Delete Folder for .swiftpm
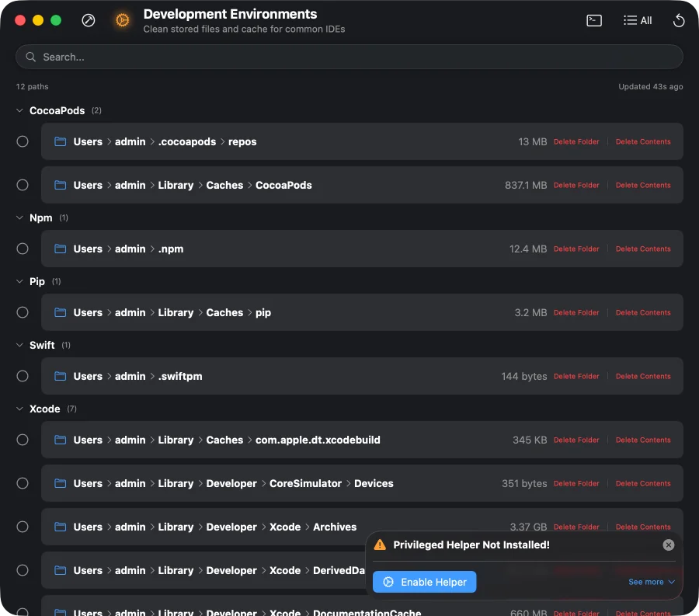 [x=576, y=376]
